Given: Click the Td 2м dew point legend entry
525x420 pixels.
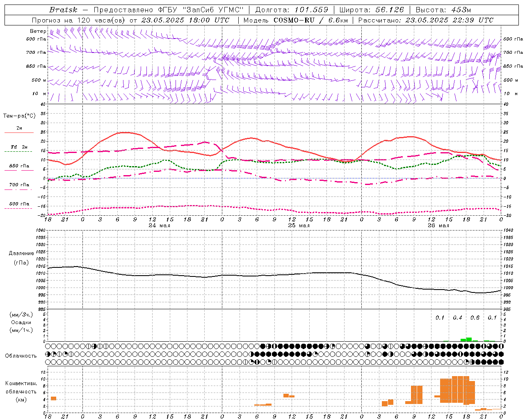Looking at the screenshot, I should pyautogui.click(x=19, y=147).
